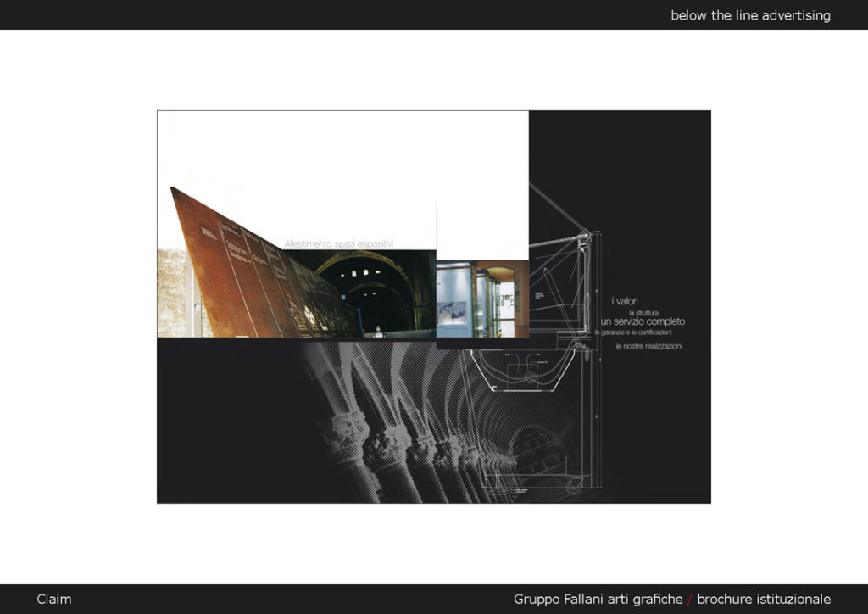The image size is (868, 614).
Task: Open the 'brochure istituzionale' footer label
Action: [763, 599]
